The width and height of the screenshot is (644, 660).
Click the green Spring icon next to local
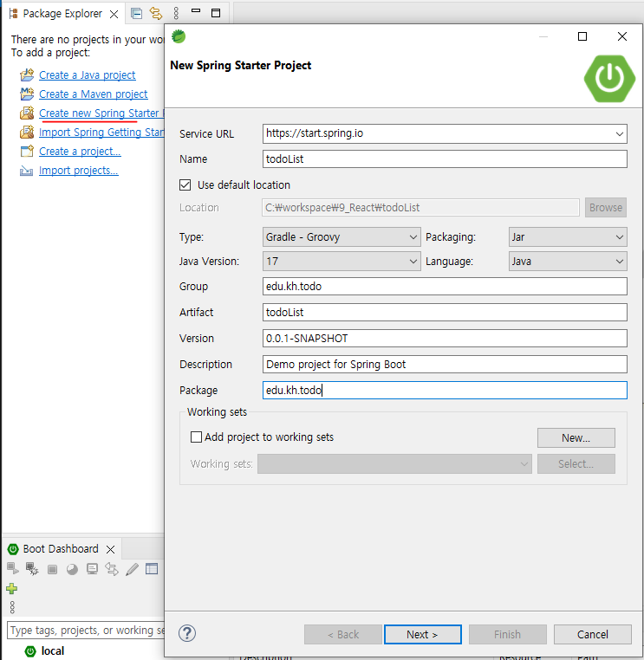point(30,651)
